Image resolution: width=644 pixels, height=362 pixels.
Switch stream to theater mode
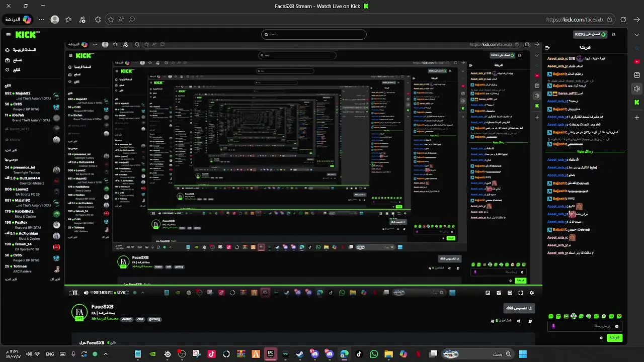pyautogui.click(x=510, y=293)
